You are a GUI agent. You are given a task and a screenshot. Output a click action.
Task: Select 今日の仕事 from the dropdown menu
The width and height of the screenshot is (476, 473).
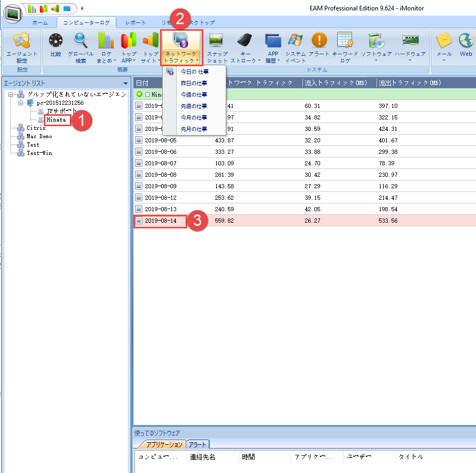(194, 71)
